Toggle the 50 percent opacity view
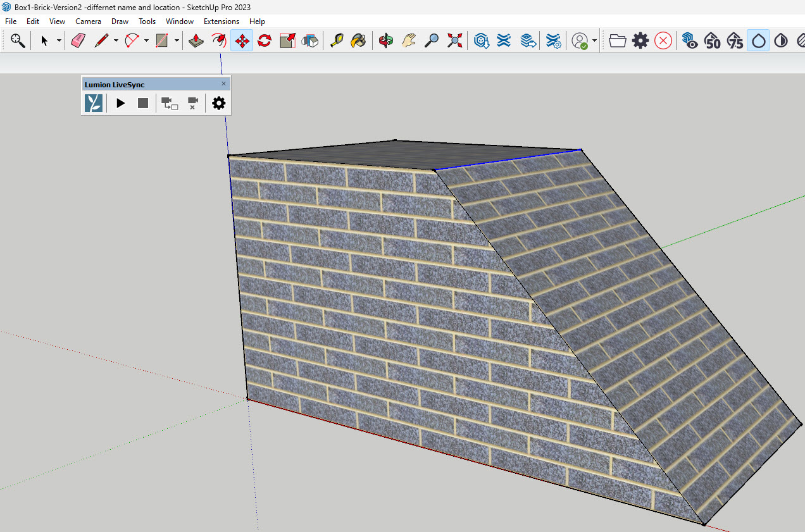Screen dimensions: 805x532 coord(713,41)
